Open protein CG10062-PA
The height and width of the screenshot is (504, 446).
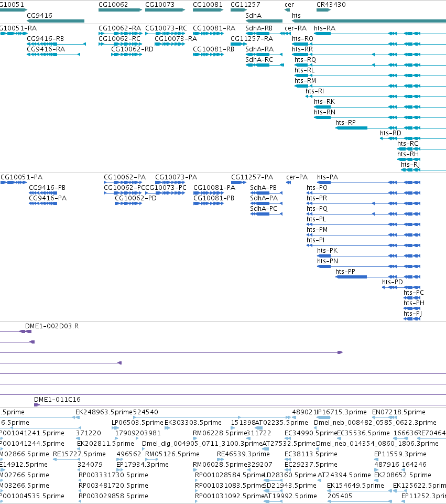pos(125,177)
